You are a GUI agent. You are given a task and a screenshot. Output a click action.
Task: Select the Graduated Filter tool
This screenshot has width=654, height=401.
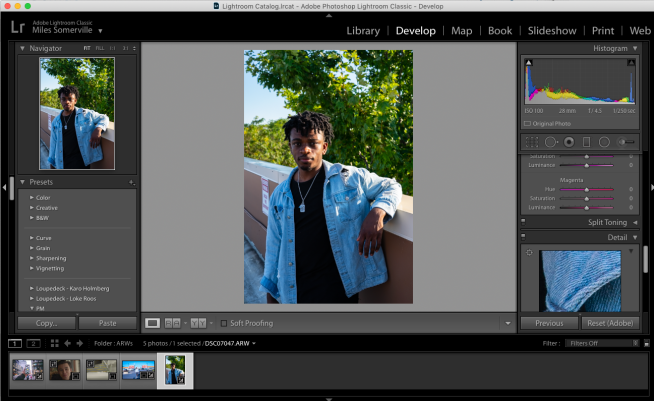pos(586,142)
